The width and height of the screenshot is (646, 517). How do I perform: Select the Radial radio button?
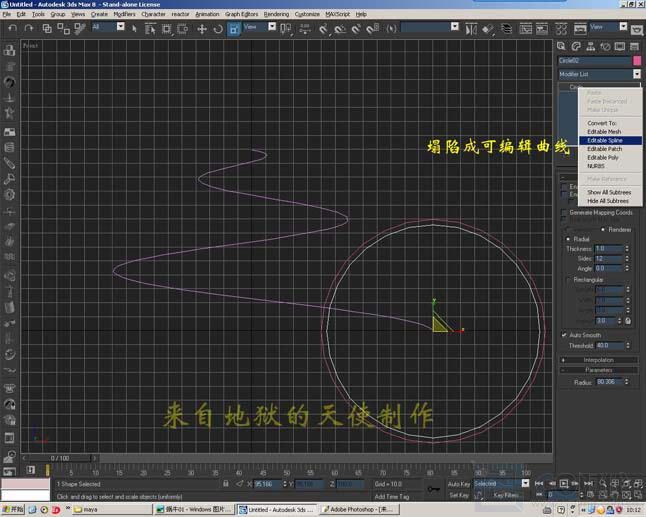tap(568, 239)
